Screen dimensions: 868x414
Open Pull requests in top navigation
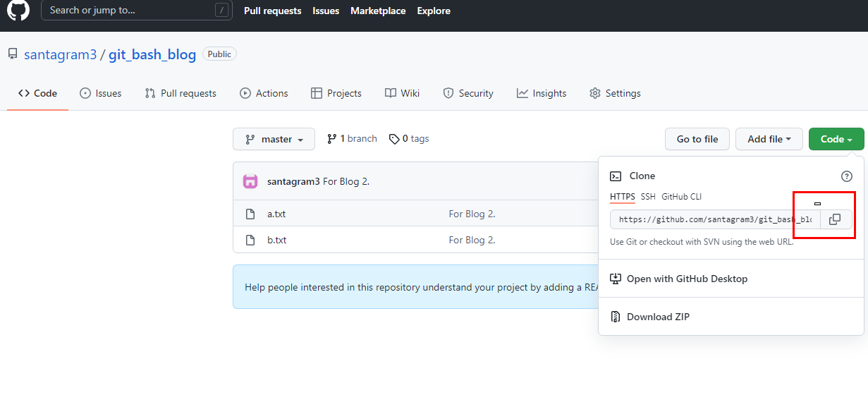[272, 11]
